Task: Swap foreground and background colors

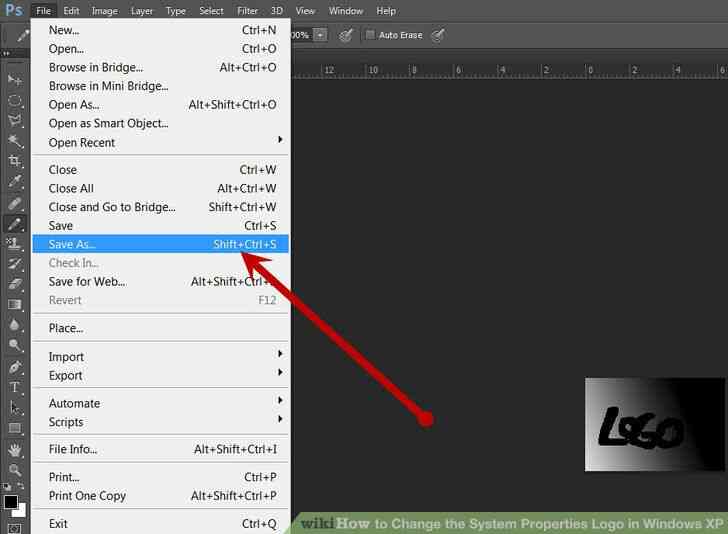Action: pos(21,486)
